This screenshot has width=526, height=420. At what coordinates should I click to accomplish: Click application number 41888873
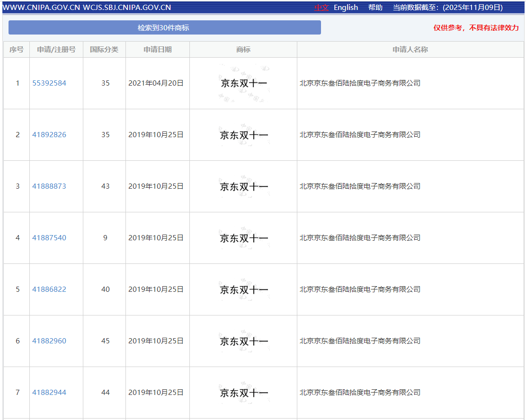click(49, 186)
